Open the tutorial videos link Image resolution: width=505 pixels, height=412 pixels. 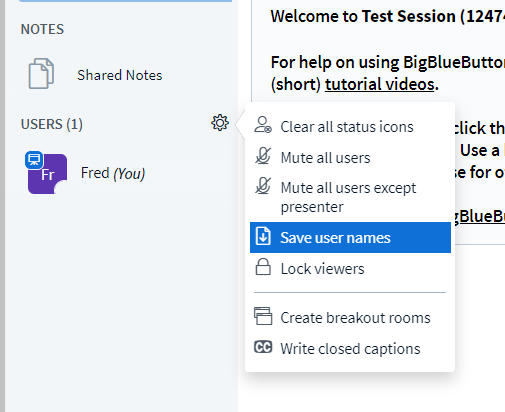point(379,84)
